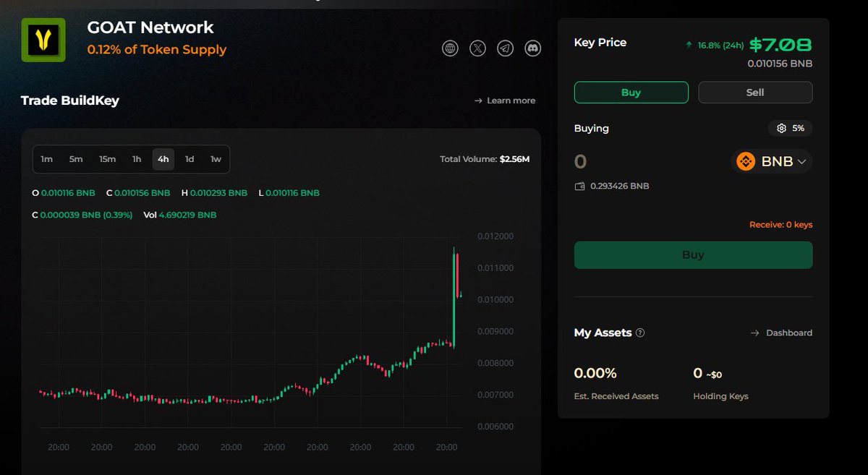
Task: Click the H 0.010293 BNB value
Action: [214, 193]
